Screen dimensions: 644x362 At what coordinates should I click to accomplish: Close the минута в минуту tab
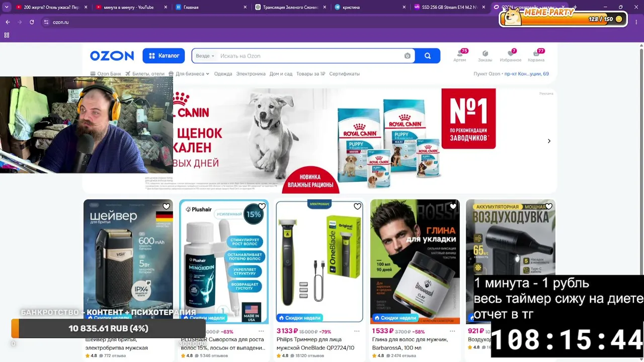point(166,7)
